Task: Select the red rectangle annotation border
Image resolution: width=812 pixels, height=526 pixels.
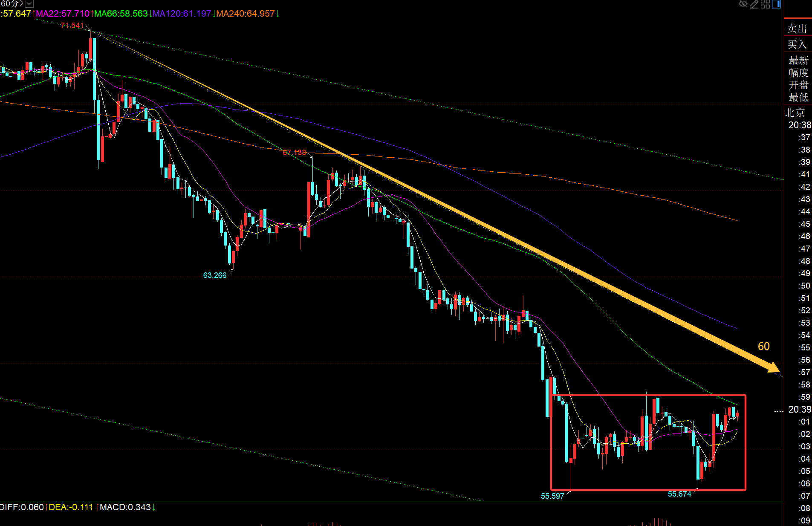Action: pyautogui.click(x=648, y=395)
